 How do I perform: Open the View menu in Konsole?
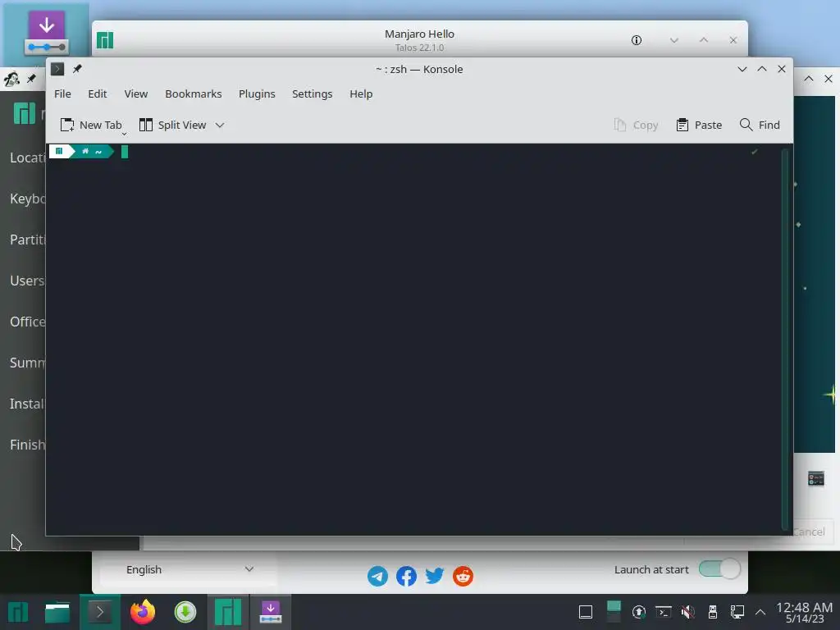[x=135, y=94]
